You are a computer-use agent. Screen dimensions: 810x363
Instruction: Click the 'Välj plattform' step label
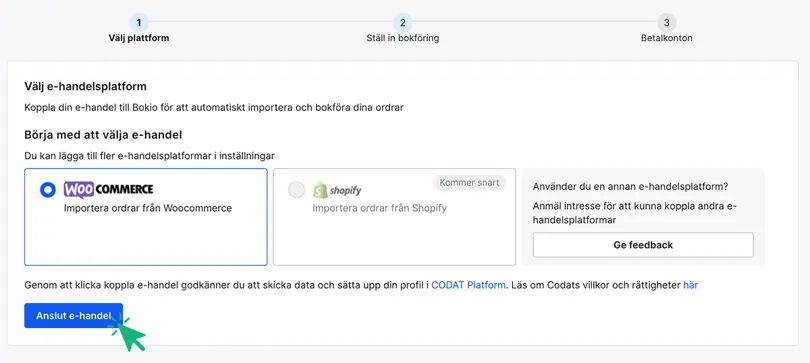[138, 38]
